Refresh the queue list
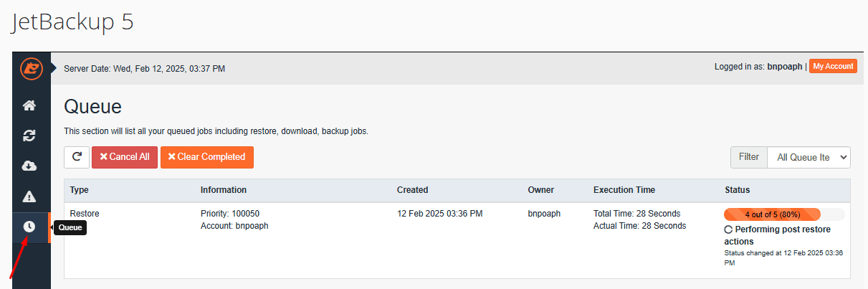This screenshot has width=868, height=289. tap(77, 157)
